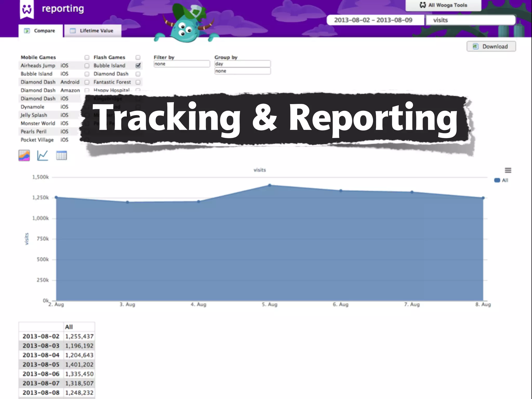The image size is (532, 399).
Task: Click the Flash Games heading
Action: [109, 57]
